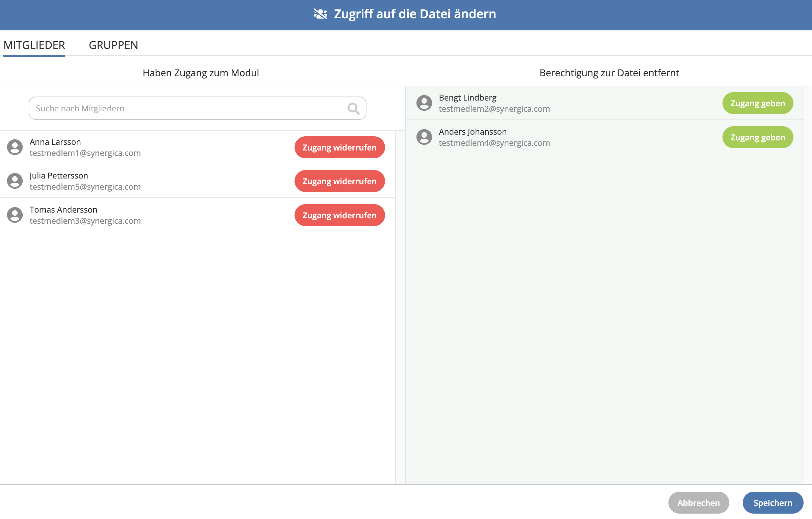812x519 pixels.
Task: Click heading Berechtigung zur Datei entfernt
Action: 609,73
